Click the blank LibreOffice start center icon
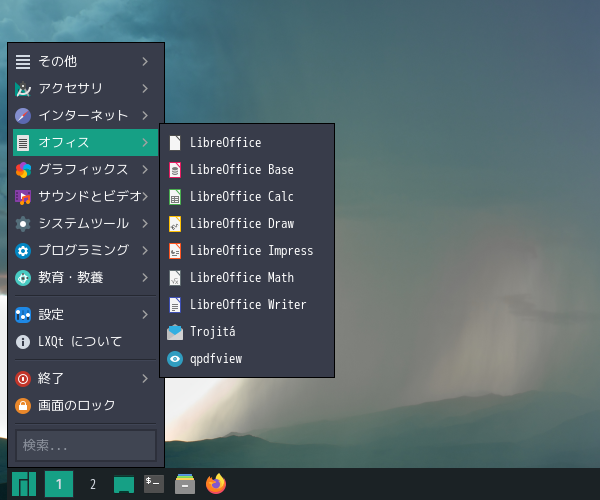Viewport: 600px width, 500px height. pos(175,143)
